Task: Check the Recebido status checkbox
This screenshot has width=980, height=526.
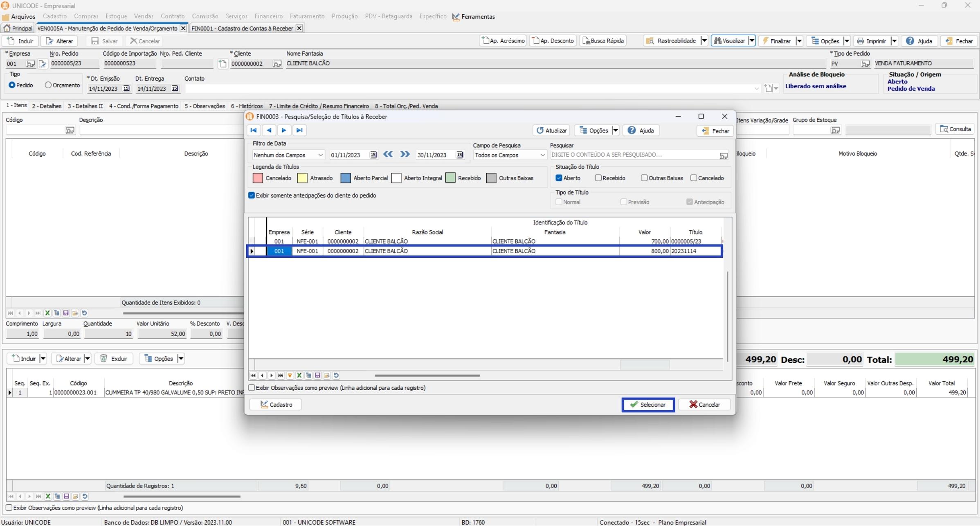Action: 598,178
